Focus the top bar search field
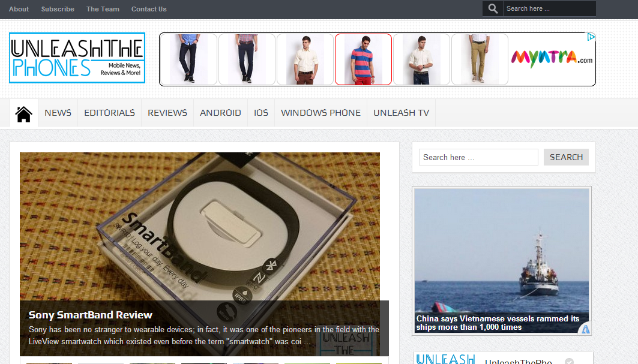This screenshot has width=638, height=364. click(549, 8)
